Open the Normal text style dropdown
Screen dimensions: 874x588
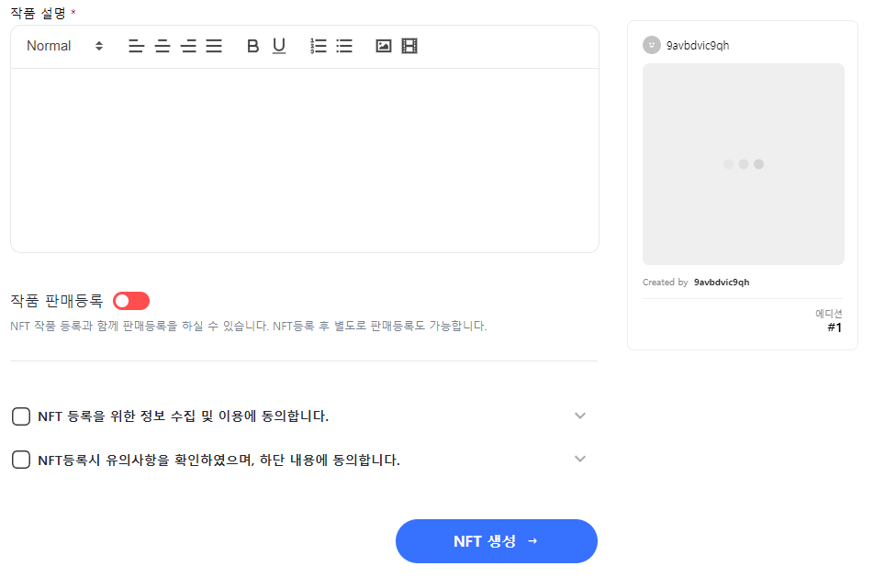64,46
